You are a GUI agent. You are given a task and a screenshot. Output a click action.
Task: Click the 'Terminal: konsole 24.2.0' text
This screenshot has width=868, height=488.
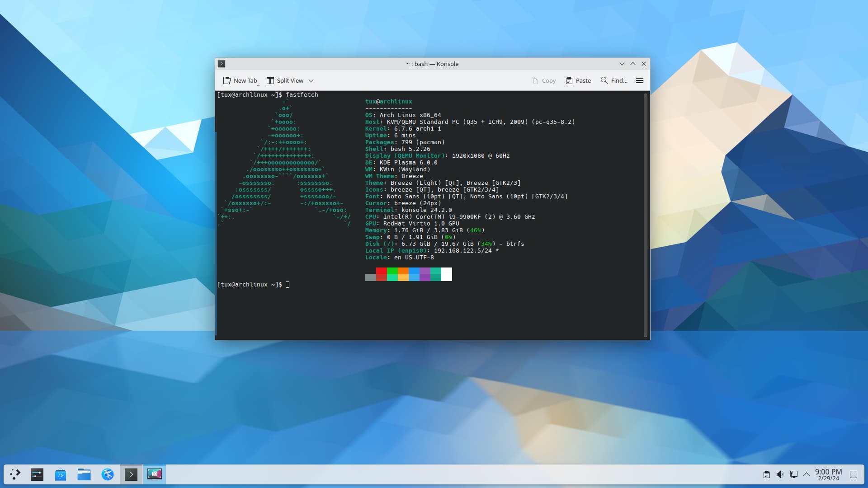tap(409, 210)
